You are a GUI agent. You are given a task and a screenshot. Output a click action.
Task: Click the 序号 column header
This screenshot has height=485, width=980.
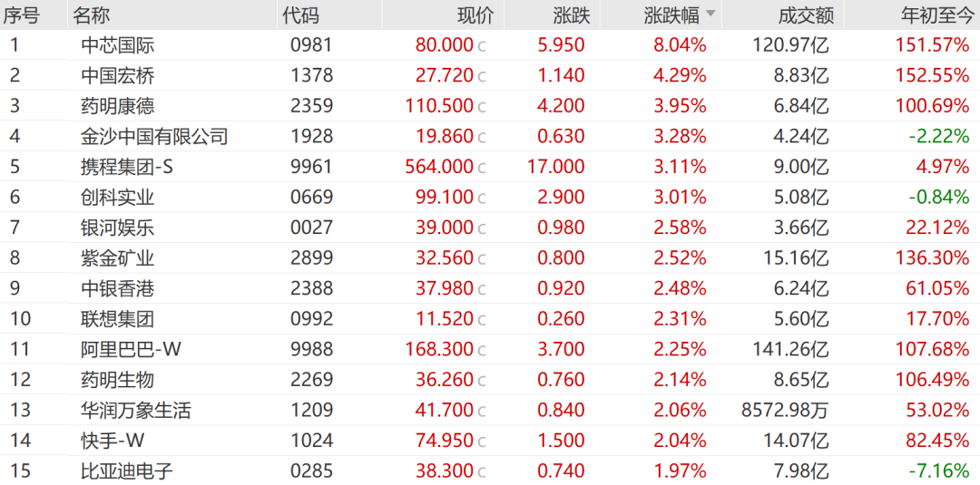22,15
